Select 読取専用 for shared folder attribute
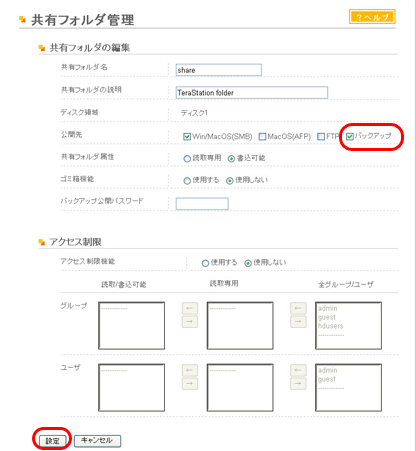This screenshot has height=451, width=416. coord(187,159)
